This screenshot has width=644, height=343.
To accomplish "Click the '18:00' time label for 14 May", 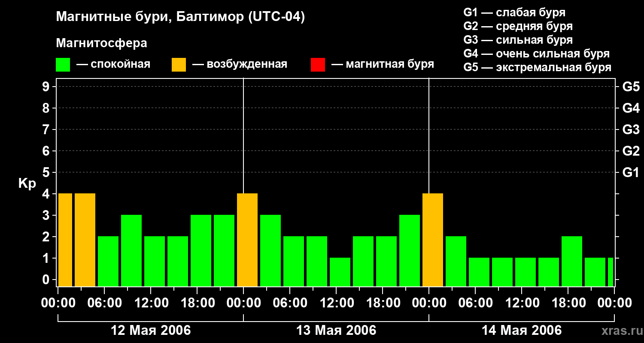I will [568, 303].
